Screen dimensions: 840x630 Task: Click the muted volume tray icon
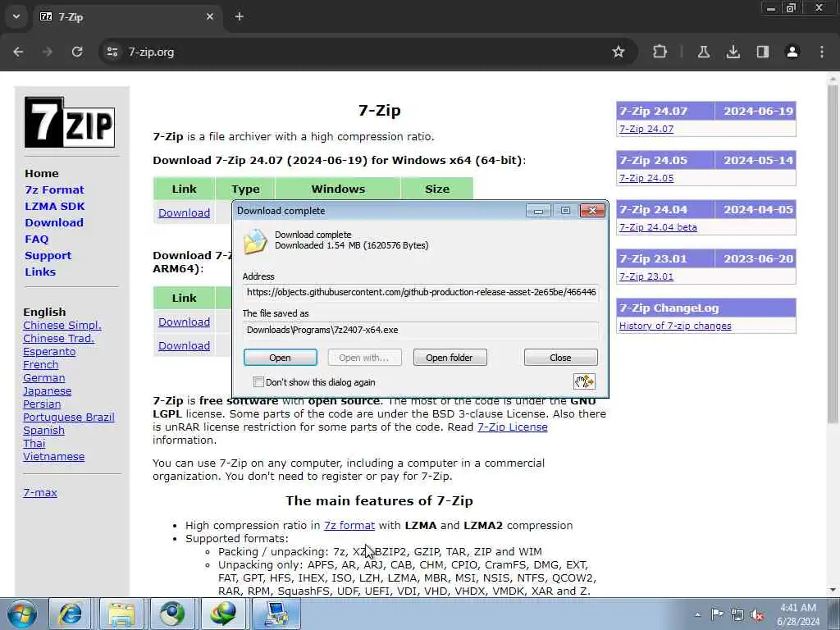757,615
